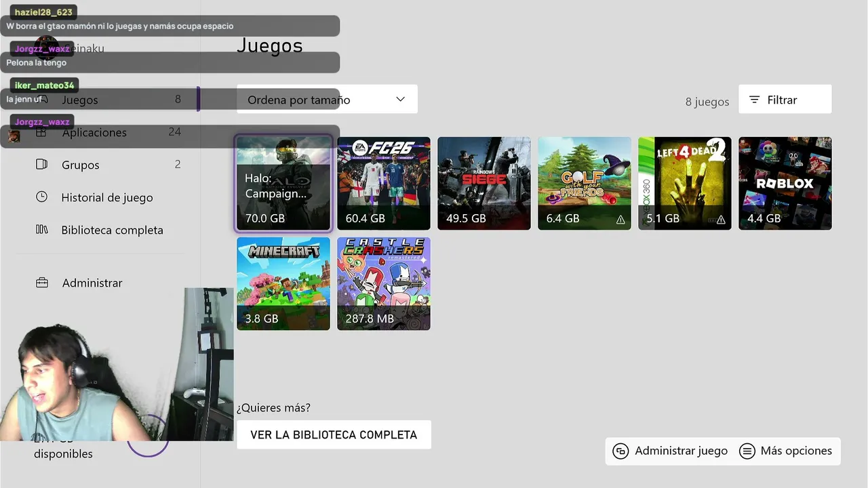The width and height of the screenshot is (868, 488).
Task: Click the clock icon for Historial de juego
Action: pos(41,197)
